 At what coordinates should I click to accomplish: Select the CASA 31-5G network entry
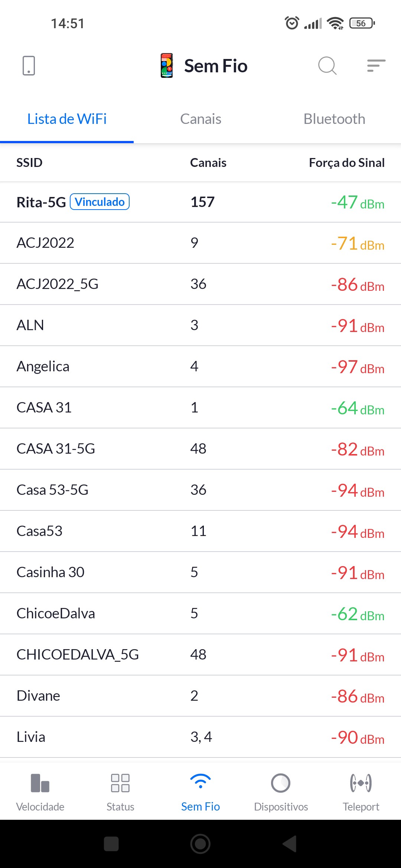200,449
